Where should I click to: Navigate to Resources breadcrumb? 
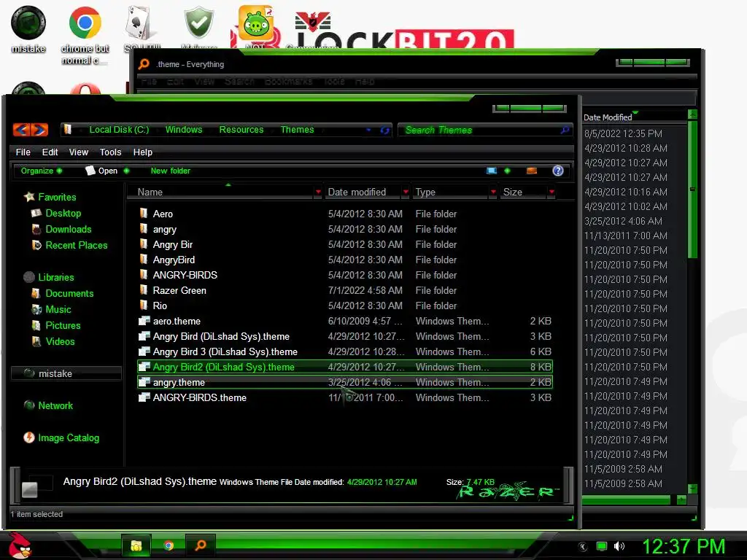(241, 130)
